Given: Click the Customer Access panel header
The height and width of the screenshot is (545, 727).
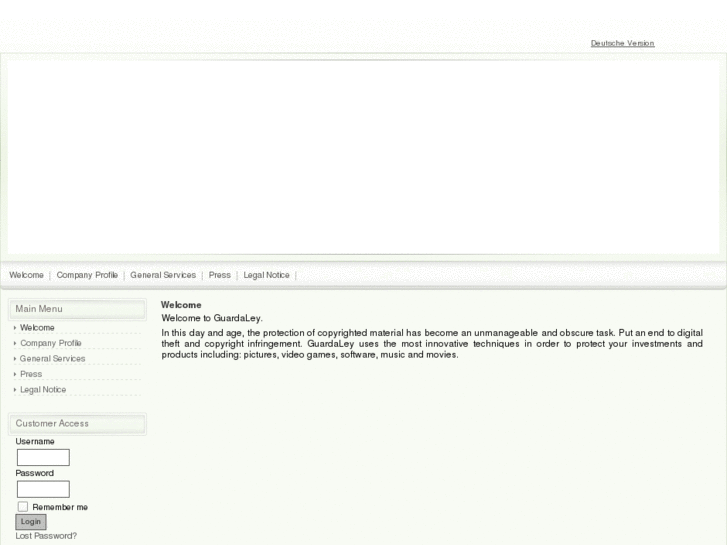Looking at the screenshot, I should (77, 423).
